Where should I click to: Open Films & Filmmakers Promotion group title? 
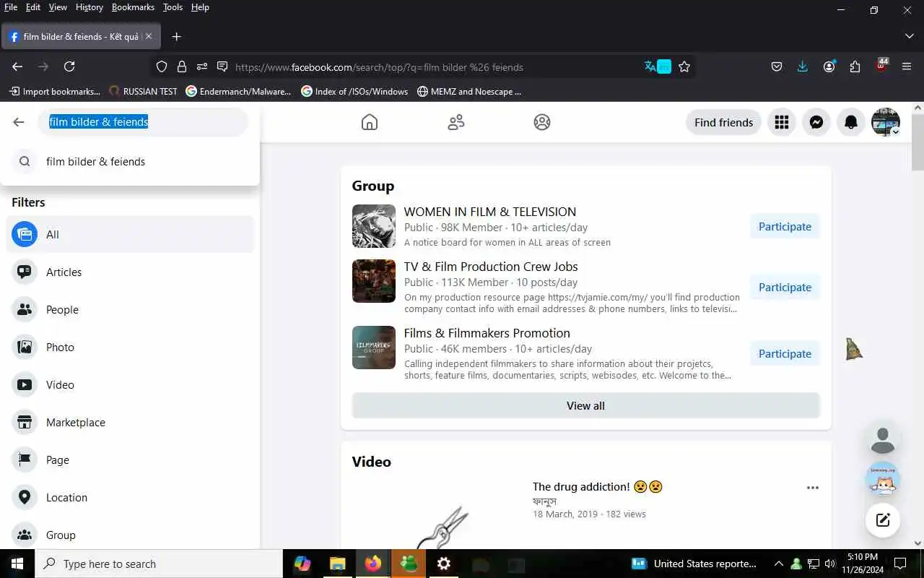point(487,333)
